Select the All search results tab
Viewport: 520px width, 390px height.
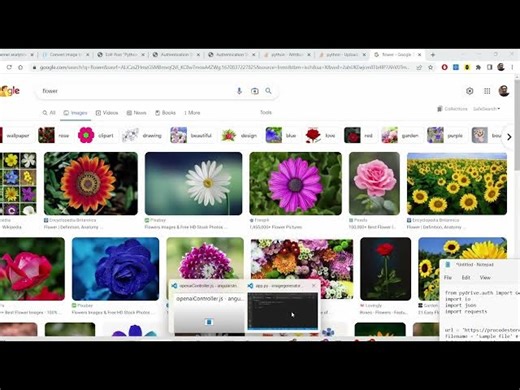[49, 113]
